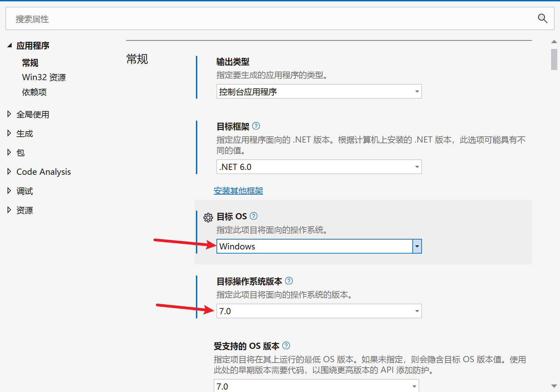Screen dimensions: 560x392
Task: Click the search magnifier icon
Action: point(542,19)
